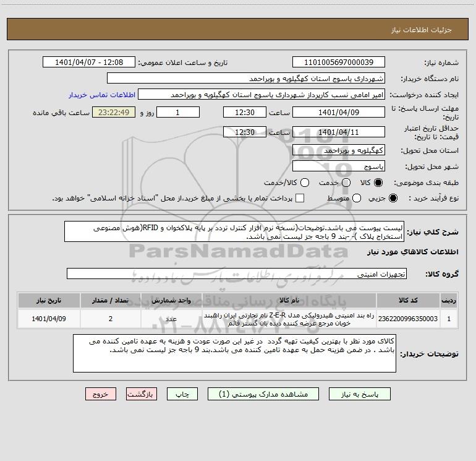The image size is (476, 461).
Task: Click the کد کالا column header
Action: [x=408, y=300]
